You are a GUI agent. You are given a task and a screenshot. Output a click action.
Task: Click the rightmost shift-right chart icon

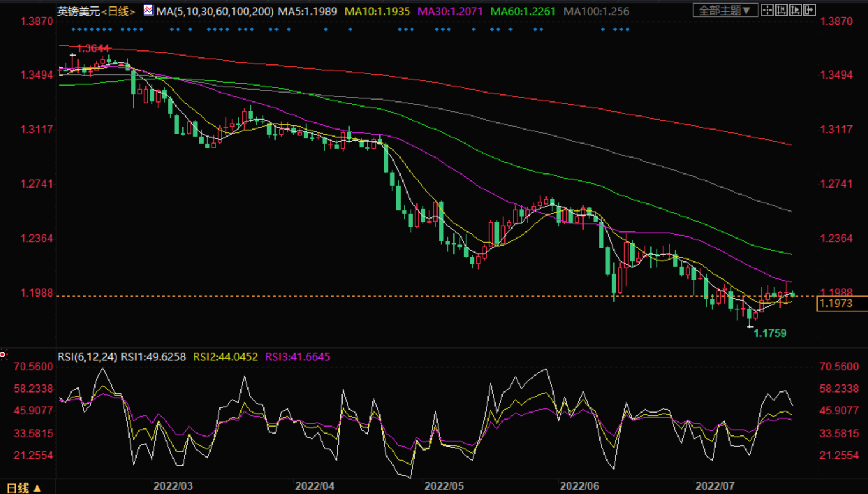pyautogui.click(x=809, y=11)
